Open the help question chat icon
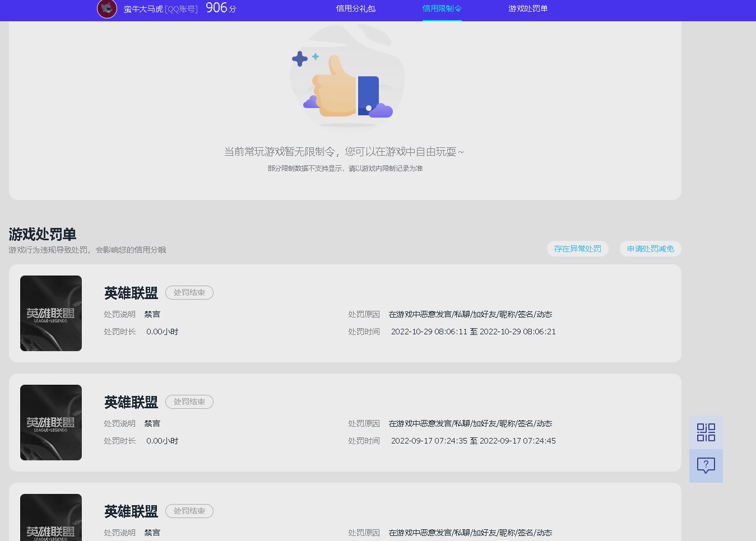The height and width of the screenshot is (541, 756). 706,465
